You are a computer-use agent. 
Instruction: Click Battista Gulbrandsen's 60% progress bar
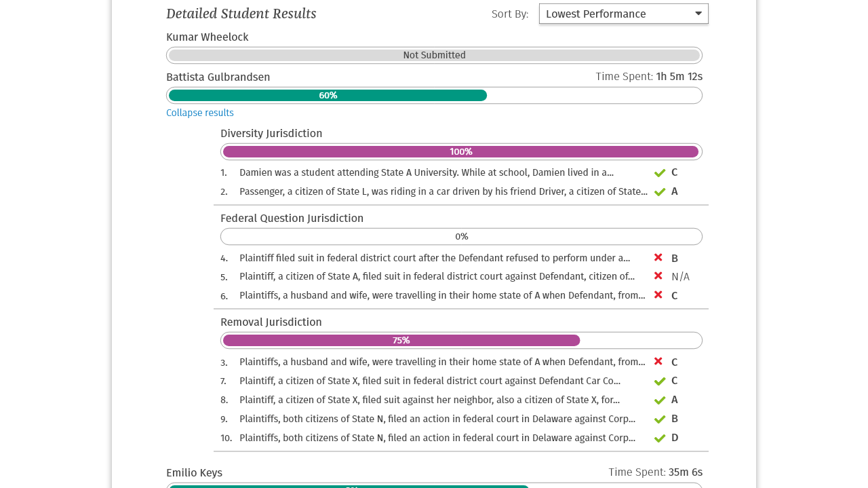[x=328, y=96]
